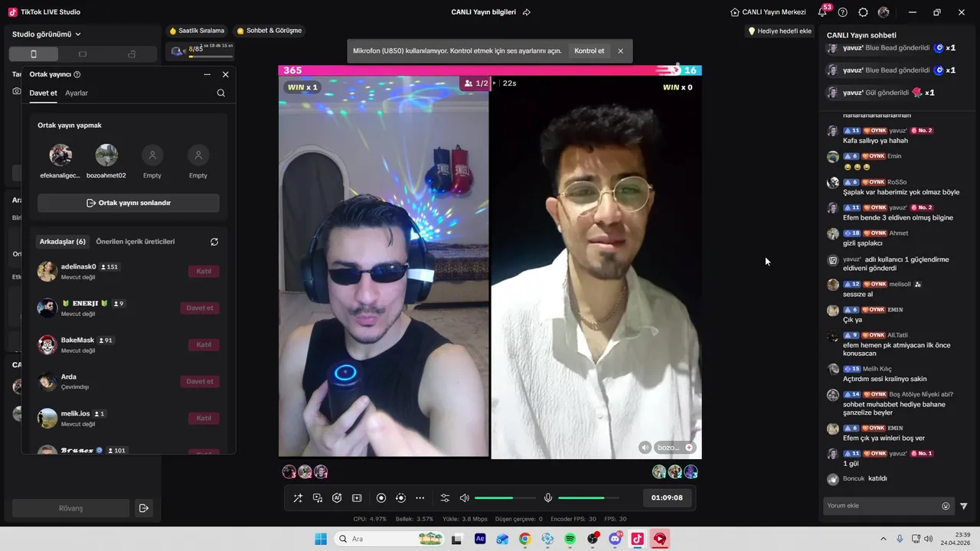The width and height of the screenshot is (980, 551).
Task: Click Katıl for adelinask0
Action: pyautogui.click(x=204, y=271)
